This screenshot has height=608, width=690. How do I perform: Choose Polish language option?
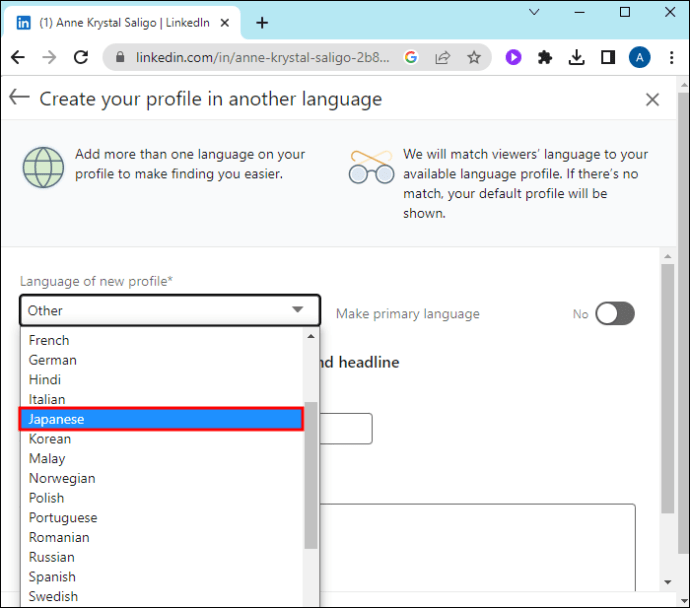[x=161, y=498]
